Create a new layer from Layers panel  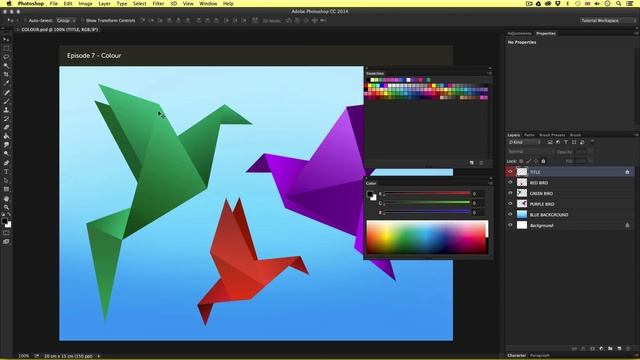(619, 349)
